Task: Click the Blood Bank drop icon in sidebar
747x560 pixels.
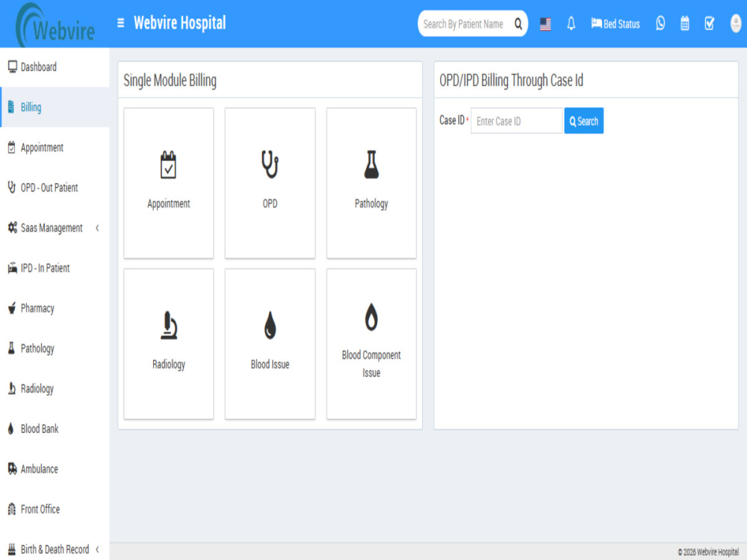Action: tap(11, 429)
